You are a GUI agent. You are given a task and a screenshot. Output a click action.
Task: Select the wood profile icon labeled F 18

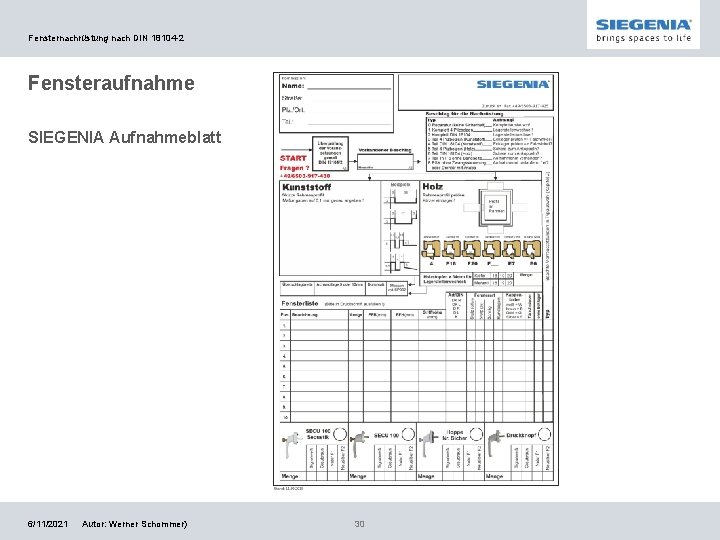pos(450,249)
